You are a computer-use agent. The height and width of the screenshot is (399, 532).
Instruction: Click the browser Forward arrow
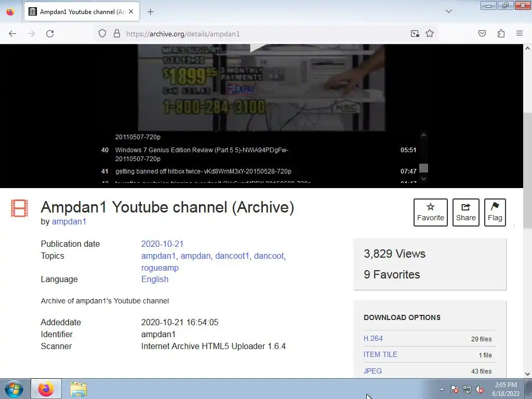click(x=31, y=34)
